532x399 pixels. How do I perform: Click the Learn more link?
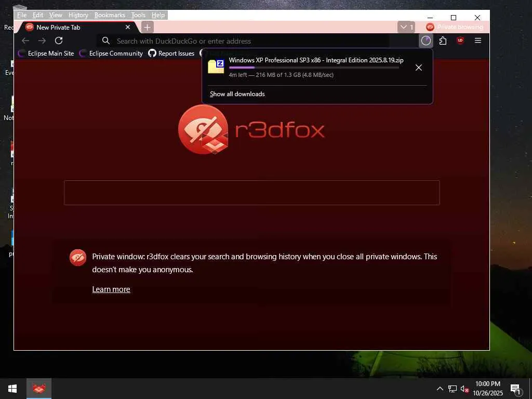111,289
